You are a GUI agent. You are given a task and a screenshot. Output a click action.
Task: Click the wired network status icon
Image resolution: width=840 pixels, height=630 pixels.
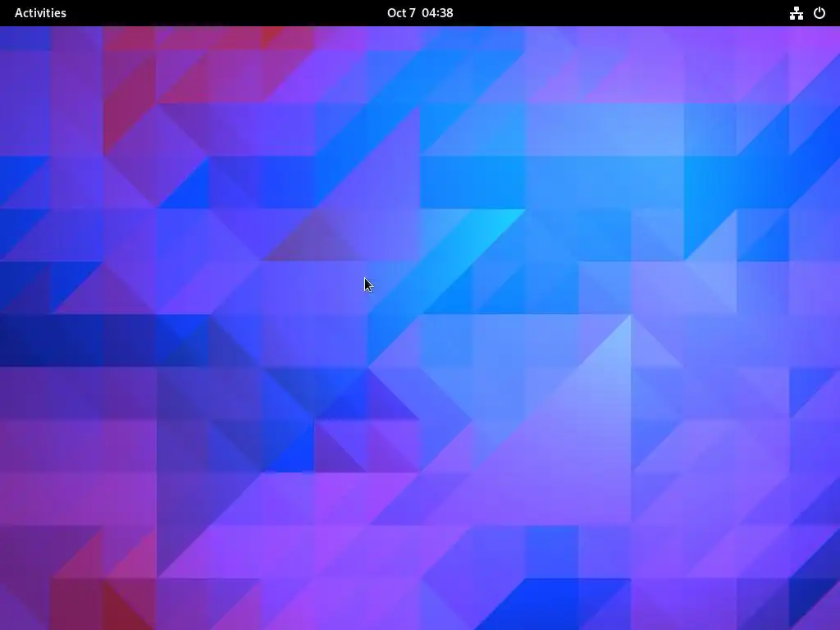(x=796, y=13)
